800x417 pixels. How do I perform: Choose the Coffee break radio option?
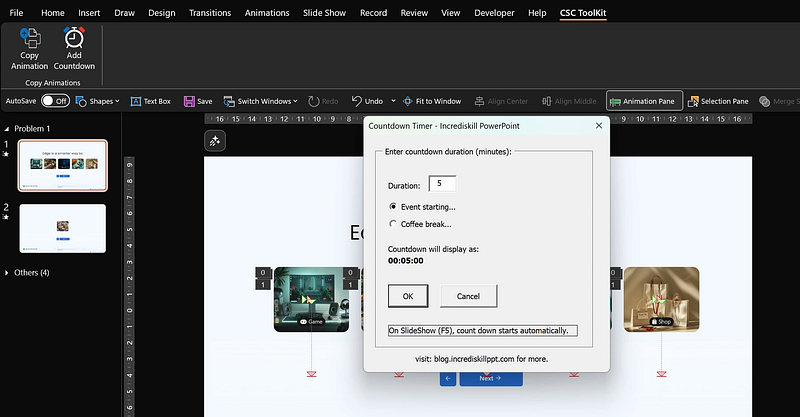pyautogui.click(x=392, y=224)
